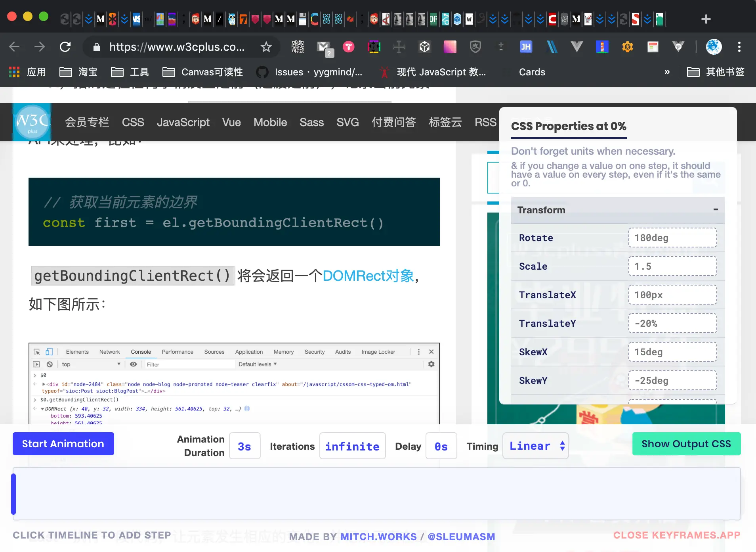Open the @SLEUMASM link

pos(461,537)
